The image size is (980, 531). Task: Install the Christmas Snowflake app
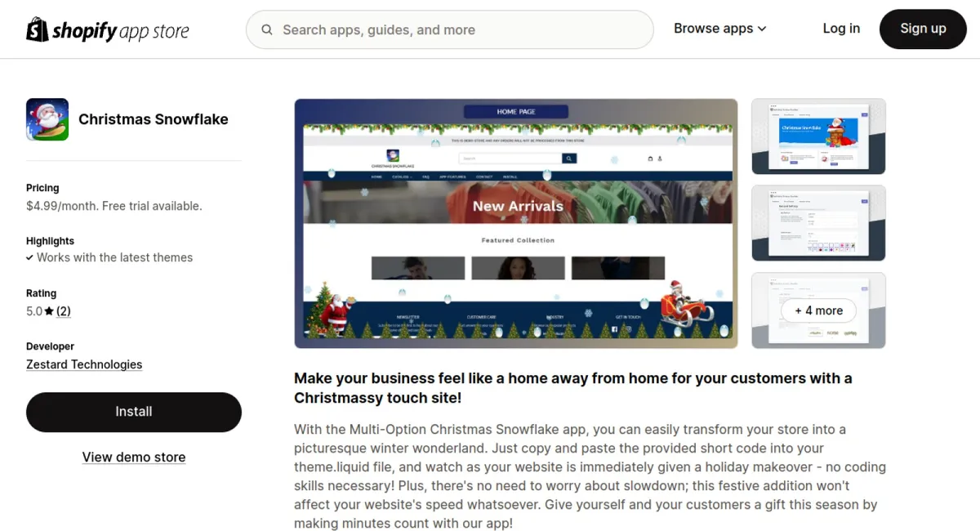[x=134, y=412]
